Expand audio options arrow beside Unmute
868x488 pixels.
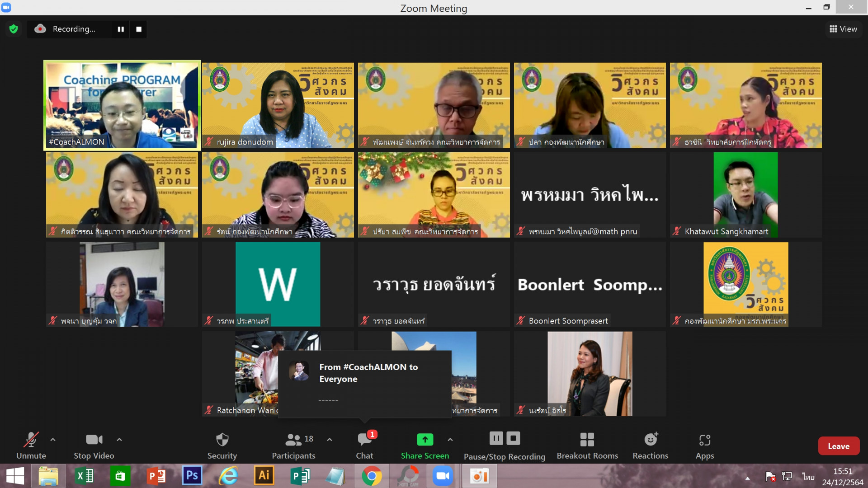coord(53,439)
